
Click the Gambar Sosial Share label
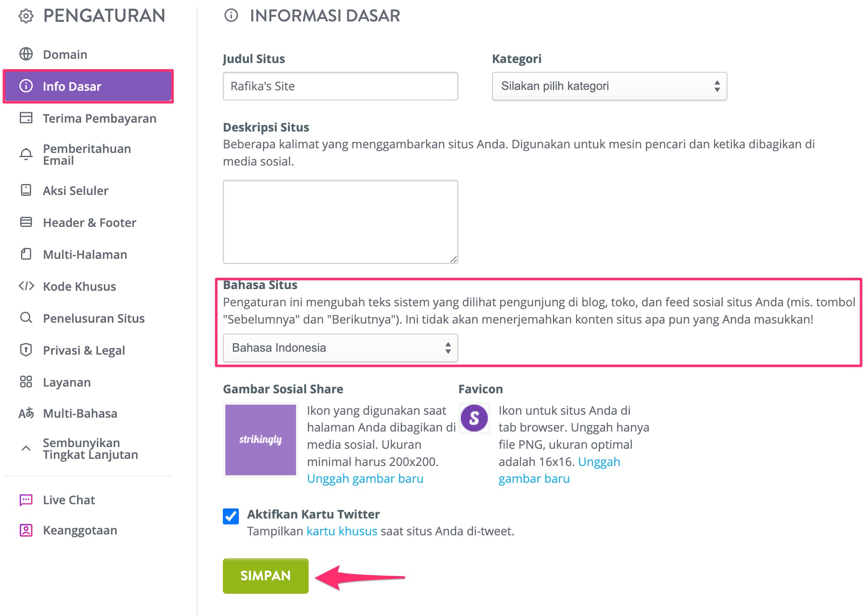[283, 389]
